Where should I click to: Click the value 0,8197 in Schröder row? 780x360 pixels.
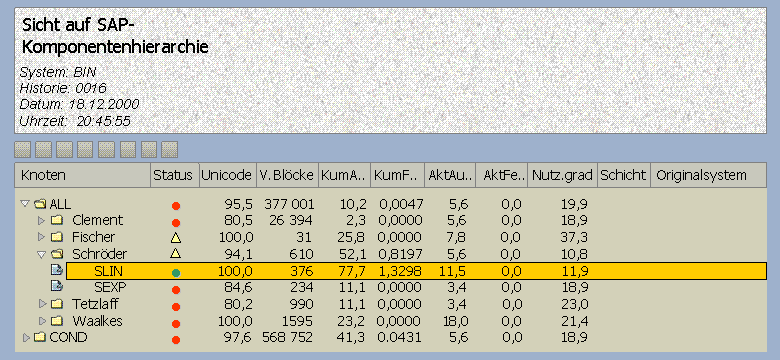click(x=400, y=254)
